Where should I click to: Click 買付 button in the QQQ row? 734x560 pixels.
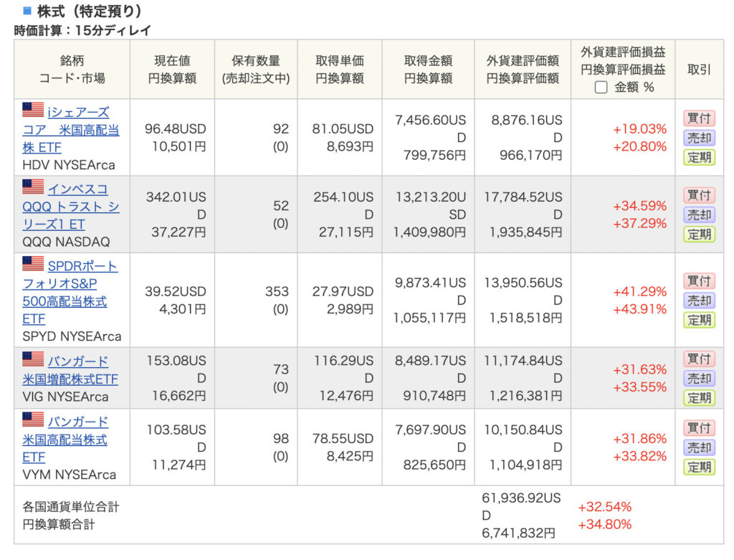(699, 195)
